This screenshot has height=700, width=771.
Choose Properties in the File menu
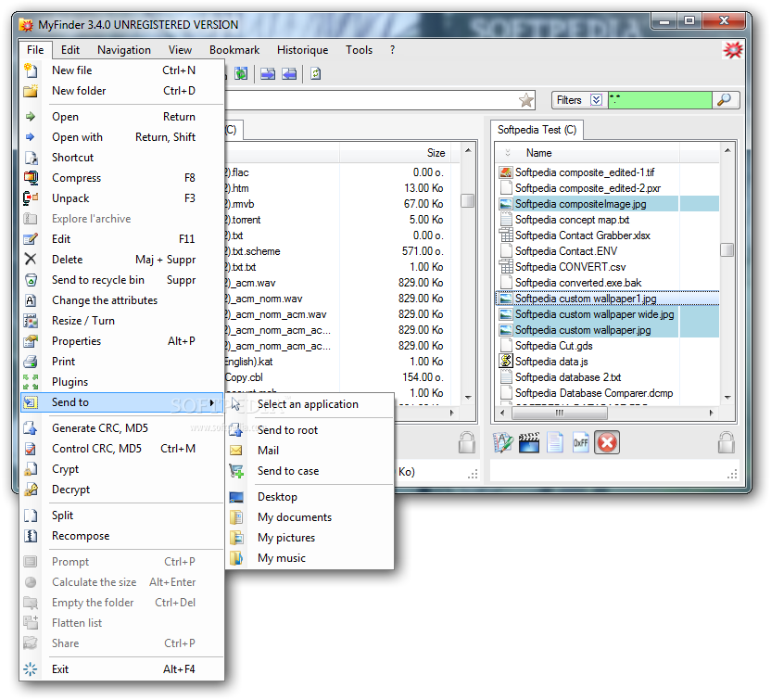(x=122, y=341)
